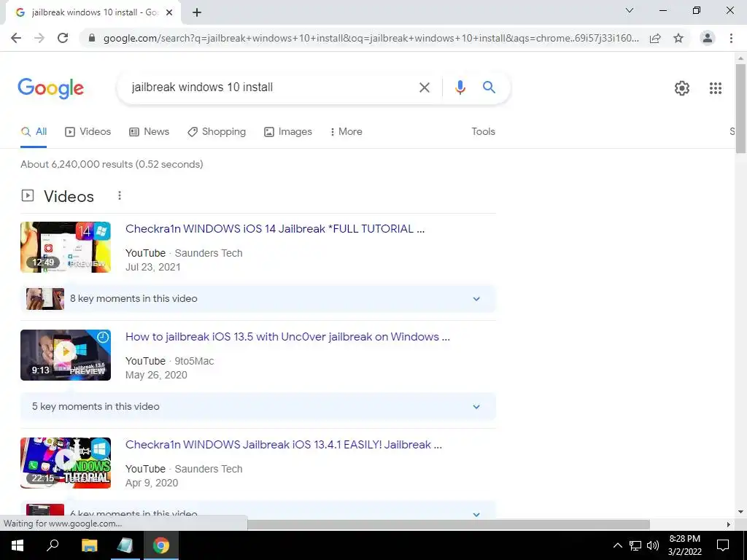The height and width of the screenshot is (560, 747).
Task: Open Google quick settings gear
Action: pyautogui.click(x=682, y=88)
